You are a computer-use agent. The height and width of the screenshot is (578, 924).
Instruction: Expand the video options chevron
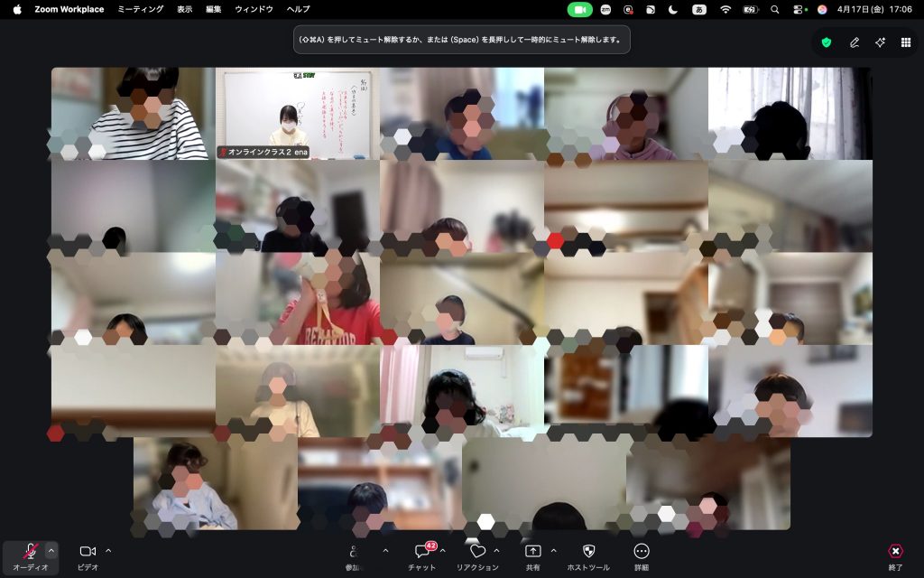108,550
